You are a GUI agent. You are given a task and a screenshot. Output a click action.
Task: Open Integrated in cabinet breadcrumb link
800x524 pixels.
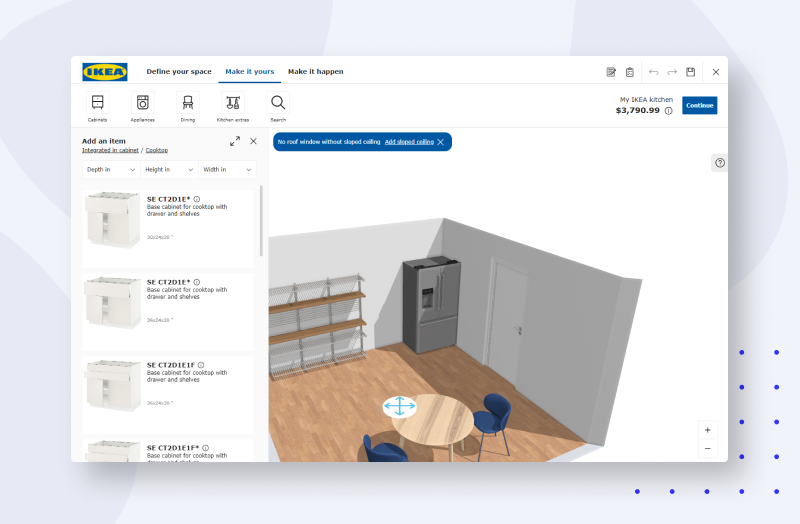click(110, 150)
